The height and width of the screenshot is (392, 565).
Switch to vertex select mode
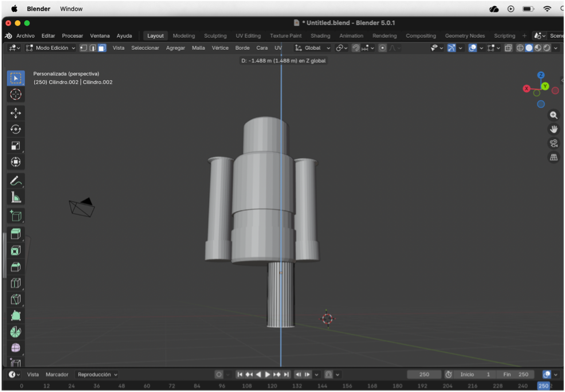83,48
